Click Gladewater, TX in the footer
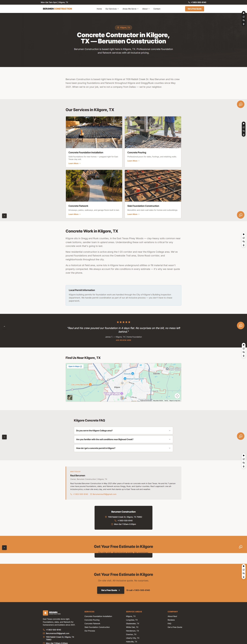The height and width of the screenshot is (644, 247). [x=133, y=624]
